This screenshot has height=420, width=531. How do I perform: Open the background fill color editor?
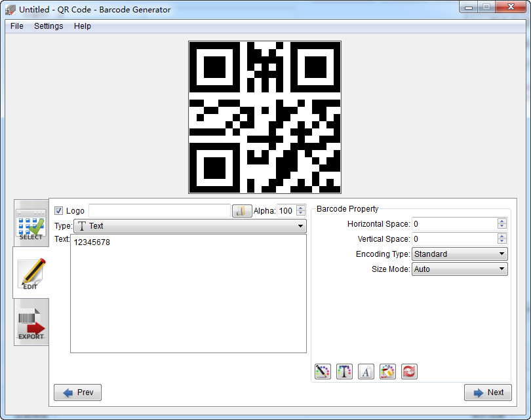point(387,372)
